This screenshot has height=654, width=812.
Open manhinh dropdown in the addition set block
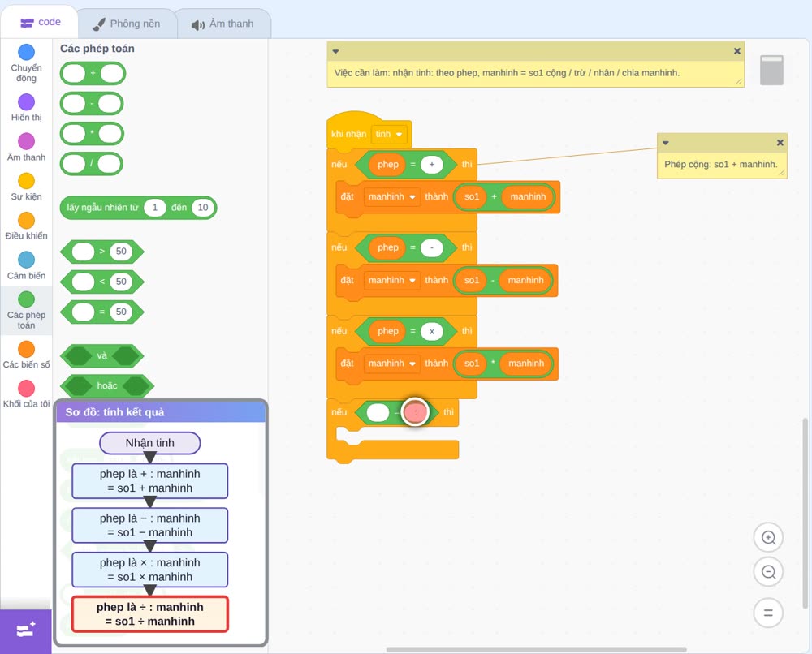click(391, 196)
